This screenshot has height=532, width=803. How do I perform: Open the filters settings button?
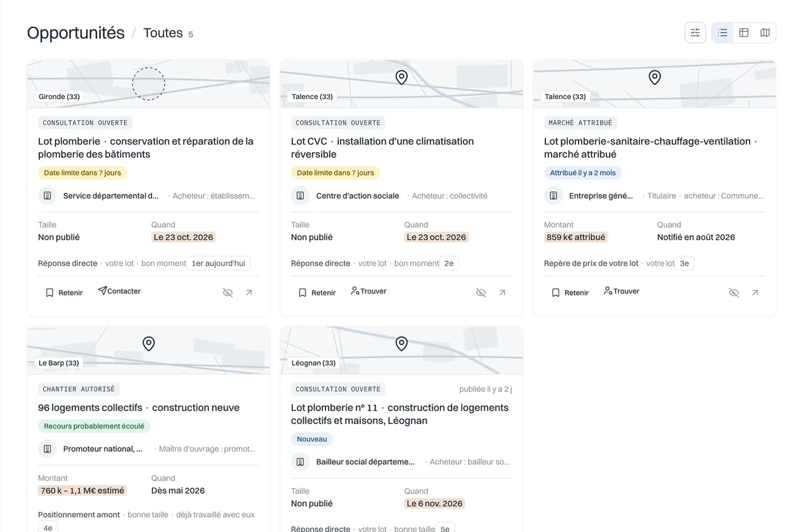pos(695,33)
